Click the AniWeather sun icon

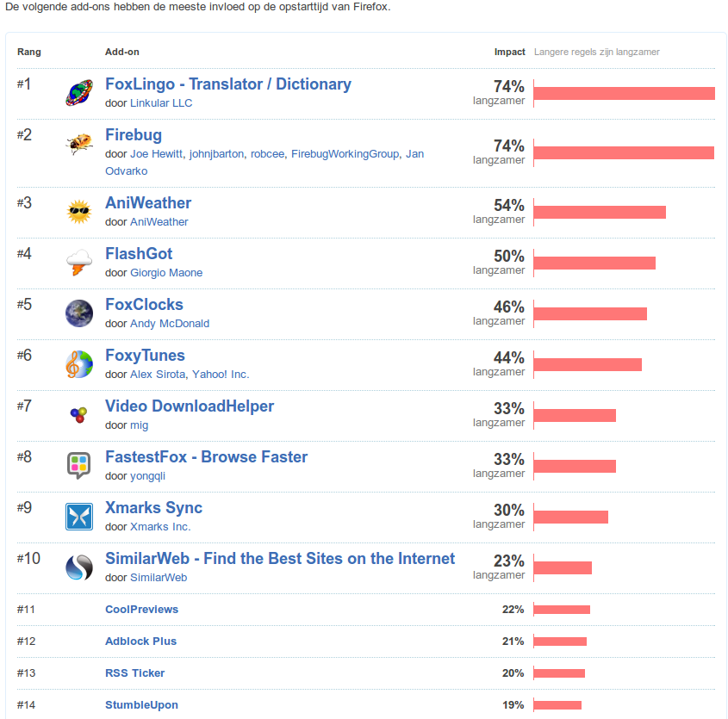click(x=79, y=212)
